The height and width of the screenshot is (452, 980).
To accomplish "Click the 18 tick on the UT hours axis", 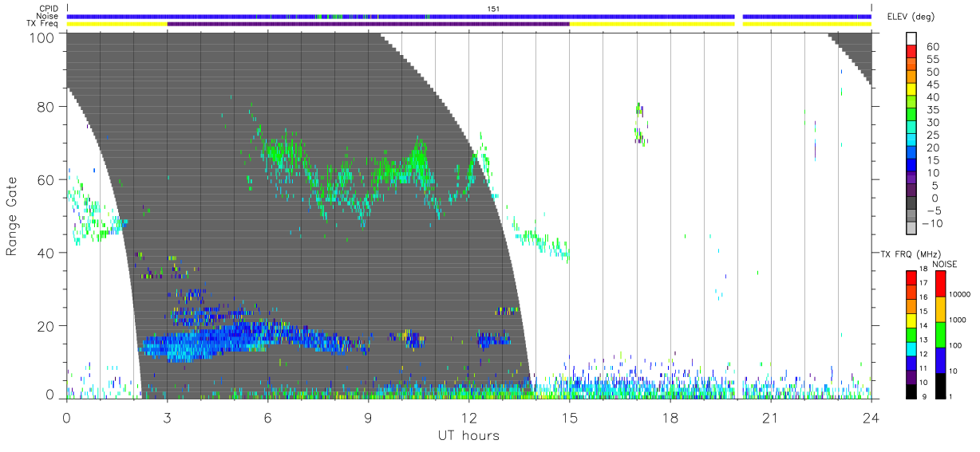I will (670, 418).
